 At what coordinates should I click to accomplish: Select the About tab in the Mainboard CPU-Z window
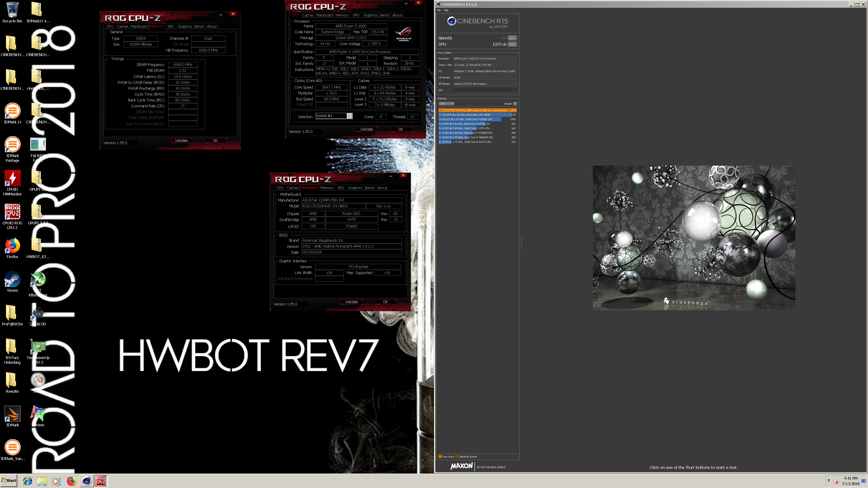point(382,188)
